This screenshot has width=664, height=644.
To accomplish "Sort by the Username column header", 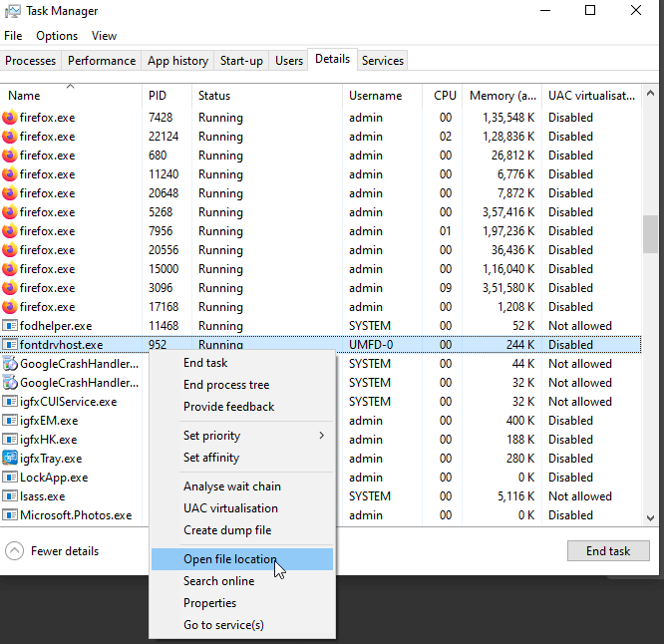I will 382,96.
